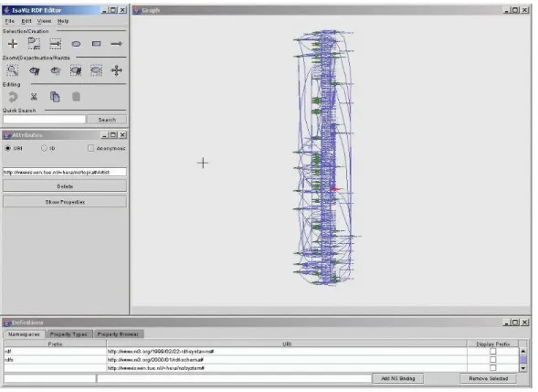Select the 22-rdf-syntax-ns URI cell
The height and width of the screenshot is (392, 538).
(287, 351)
